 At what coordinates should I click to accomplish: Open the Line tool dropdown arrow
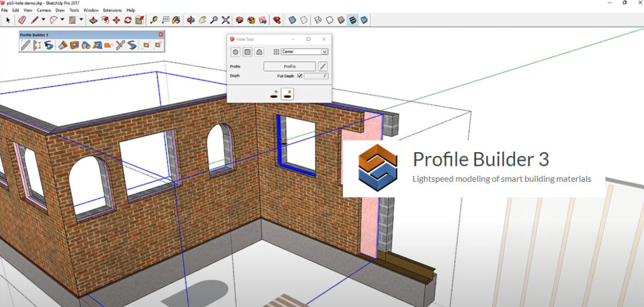(x=43, y=20)
